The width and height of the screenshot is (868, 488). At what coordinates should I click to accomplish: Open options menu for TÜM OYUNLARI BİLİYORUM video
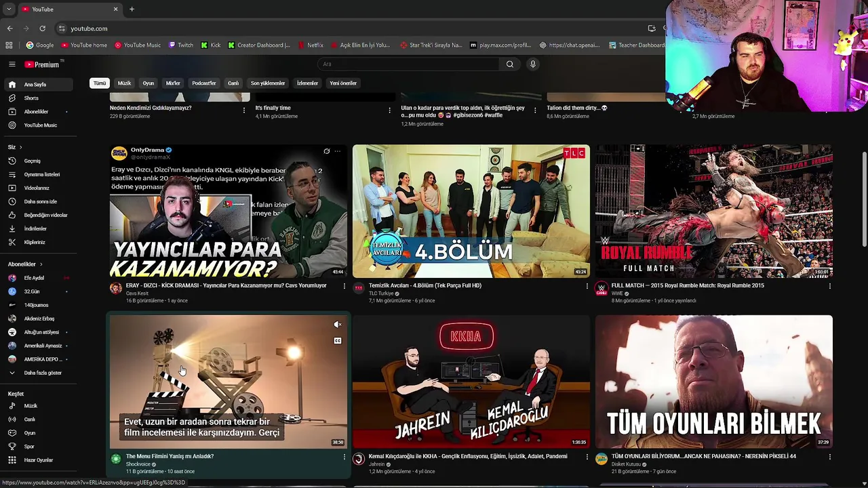[x=829, y=457]
